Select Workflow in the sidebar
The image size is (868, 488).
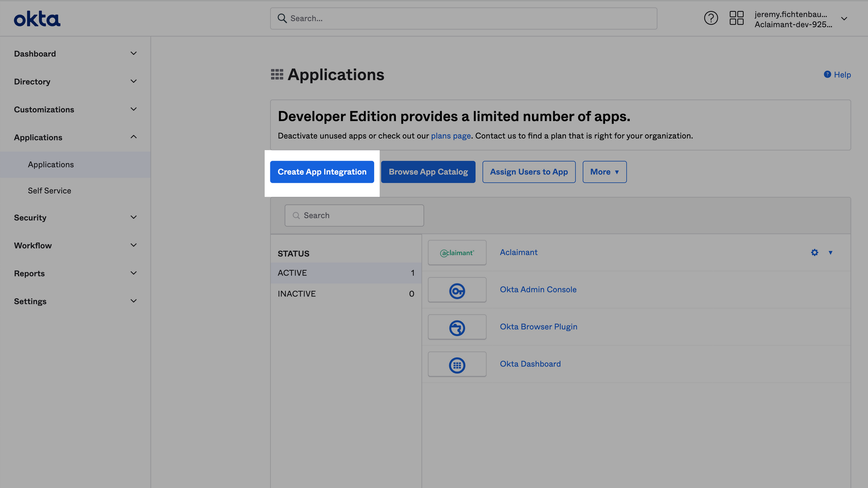[x=33, y=245]
